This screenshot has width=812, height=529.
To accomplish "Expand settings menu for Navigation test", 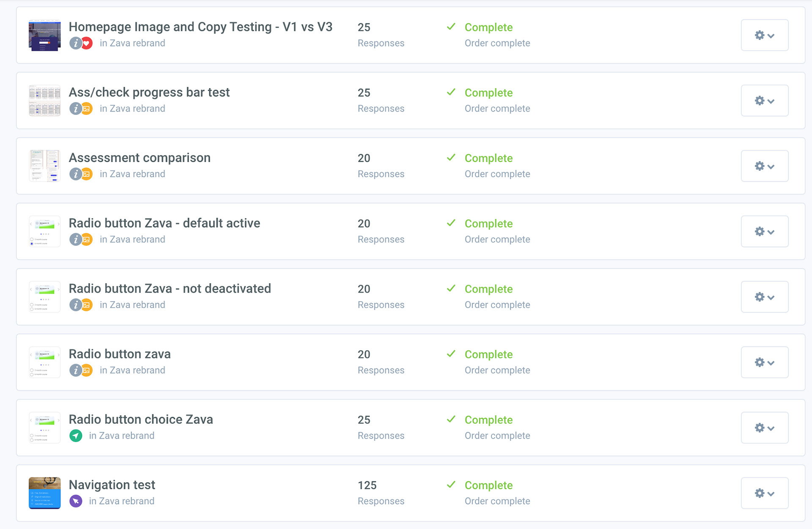I will coord(765,493).
